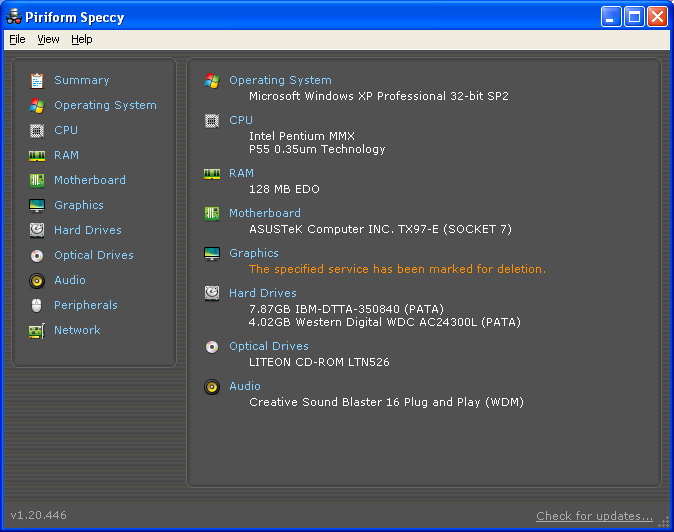This screenshot has height=532, width=674.
Task: Select Audio in the sidebar
Action: (x=70, y=280)
